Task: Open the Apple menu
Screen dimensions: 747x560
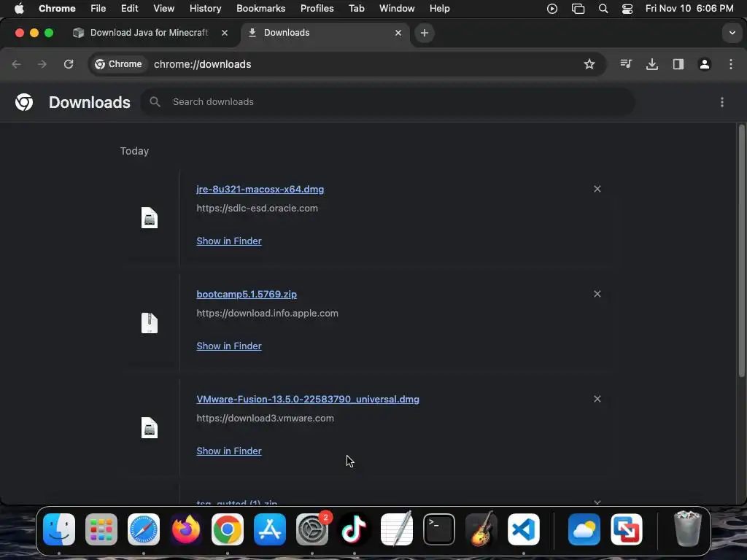Action: (19, 9)
